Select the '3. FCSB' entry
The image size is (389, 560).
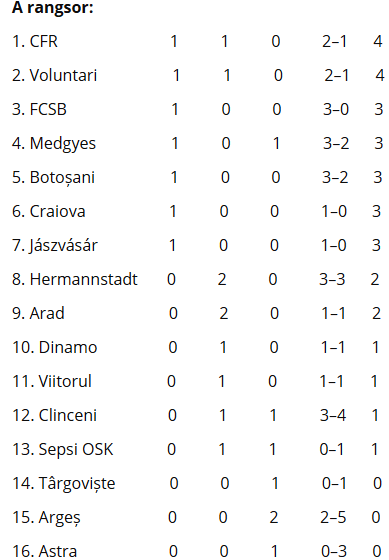coord(39,109)
